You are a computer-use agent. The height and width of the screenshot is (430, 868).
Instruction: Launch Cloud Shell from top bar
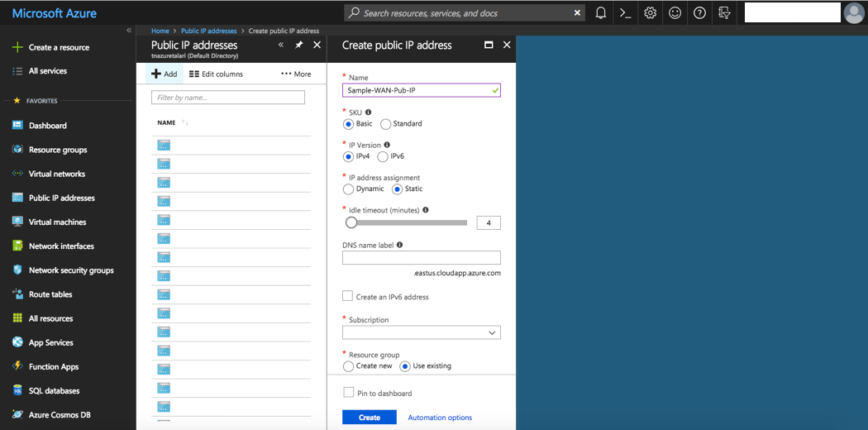626,13
